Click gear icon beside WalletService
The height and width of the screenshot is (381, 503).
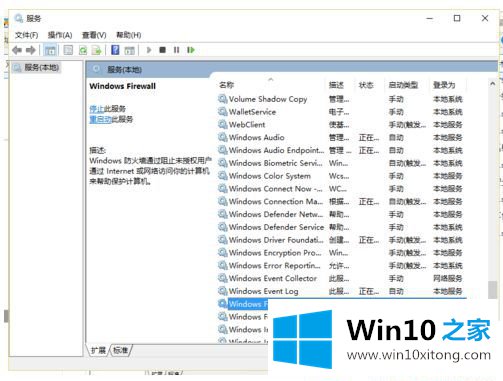click(x=222, y=112)
